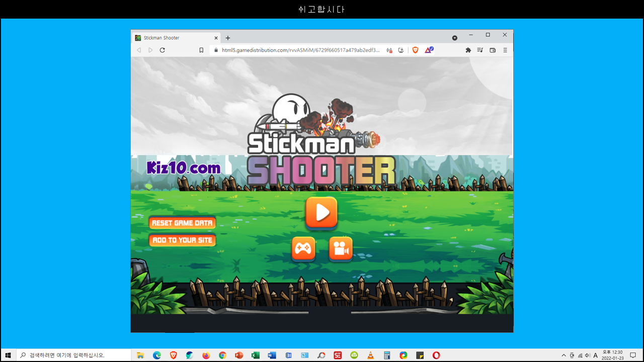Click RESET GAME DATA button
This screenshot has width=644, height=362.
(182, 223)
